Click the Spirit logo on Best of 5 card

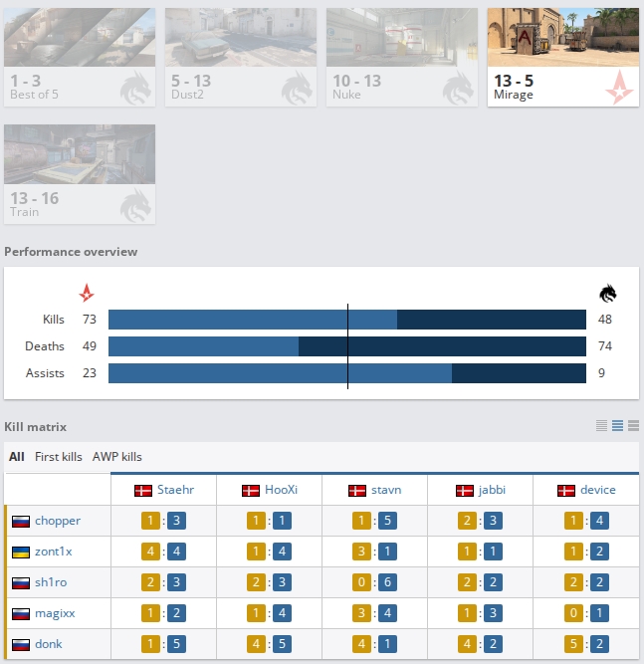[135, 88]
